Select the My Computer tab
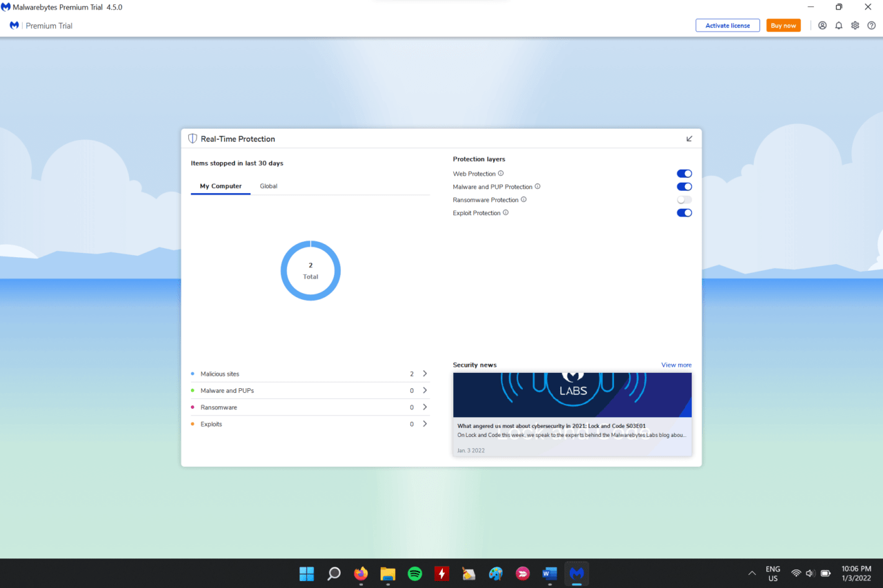 click(221, 186)
